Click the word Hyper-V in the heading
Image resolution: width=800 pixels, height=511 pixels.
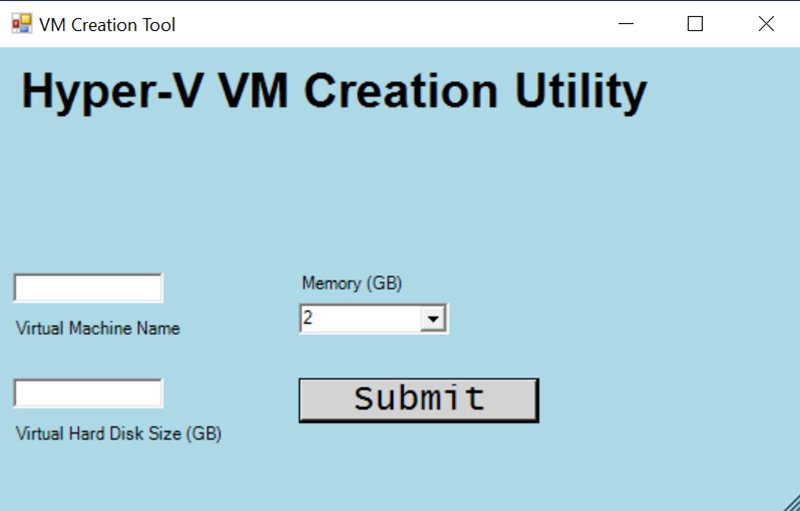pyautogui.click(x=112, y=92)
